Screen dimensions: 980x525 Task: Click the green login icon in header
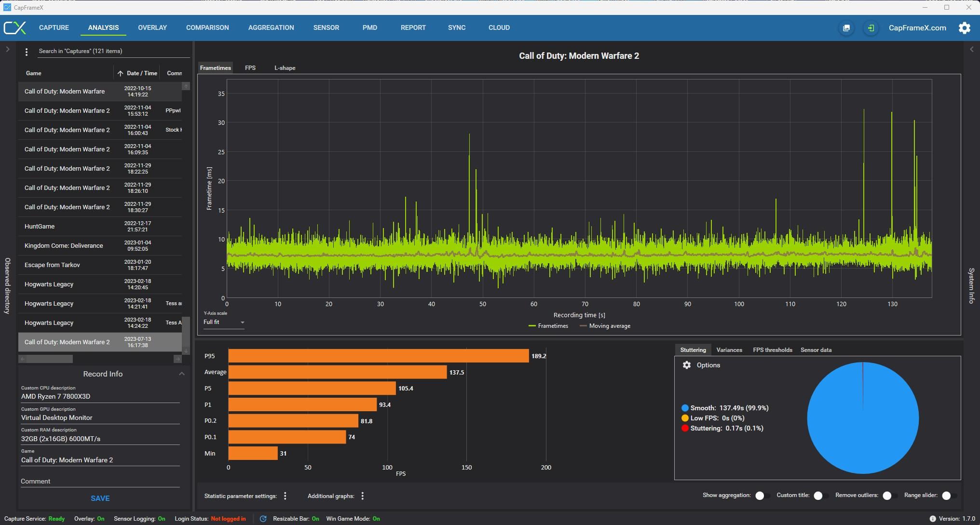coord(871,28)
